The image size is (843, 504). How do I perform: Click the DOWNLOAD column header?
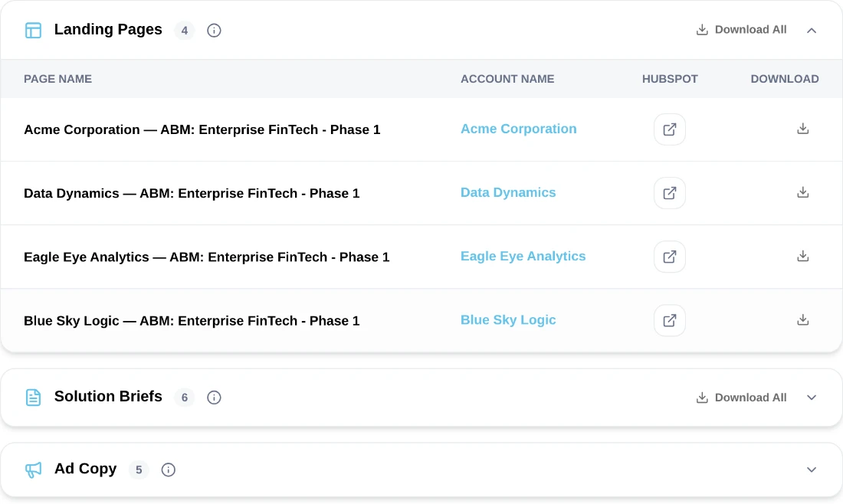tap(785, 79)
